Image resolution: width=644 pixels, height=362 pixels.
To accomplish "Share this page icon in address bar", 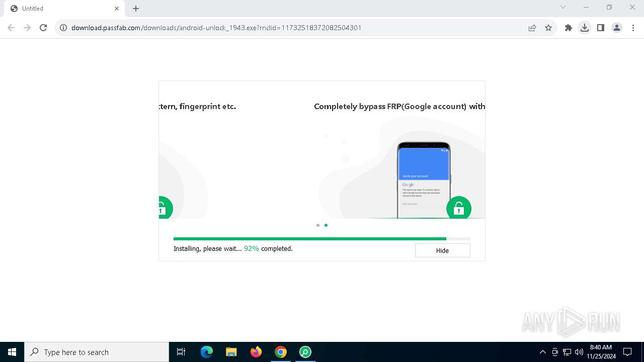I will tap(532, 28).
